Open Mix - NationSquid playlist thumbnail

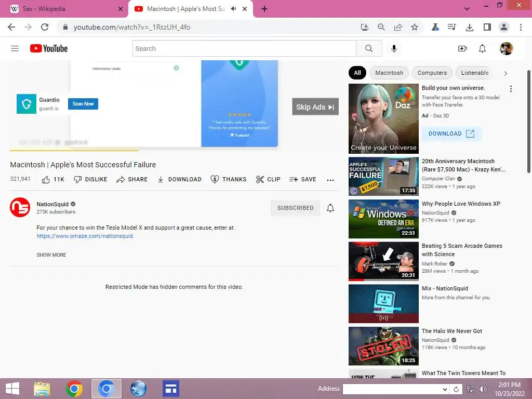pos(383,303)
